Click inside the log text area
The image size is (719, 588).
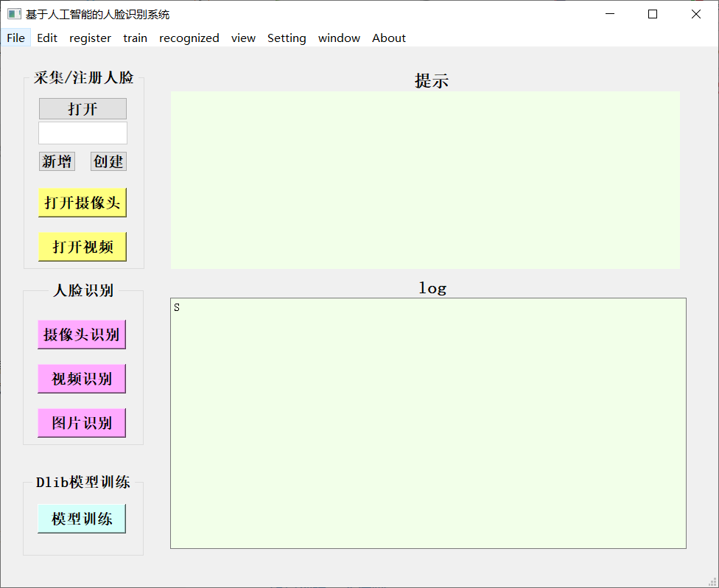(428, 424)
